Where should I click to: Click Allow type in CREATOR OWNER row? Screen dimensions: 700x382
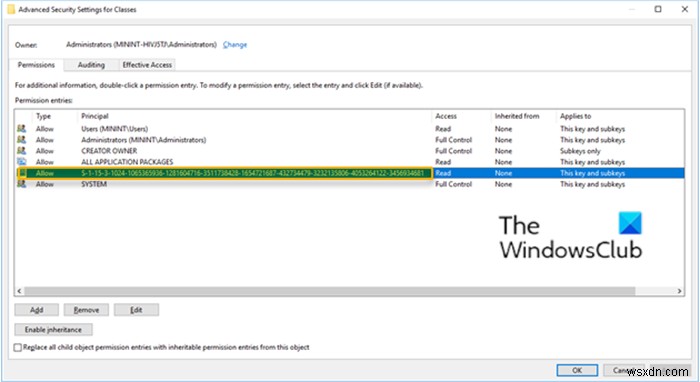[45, 151]
